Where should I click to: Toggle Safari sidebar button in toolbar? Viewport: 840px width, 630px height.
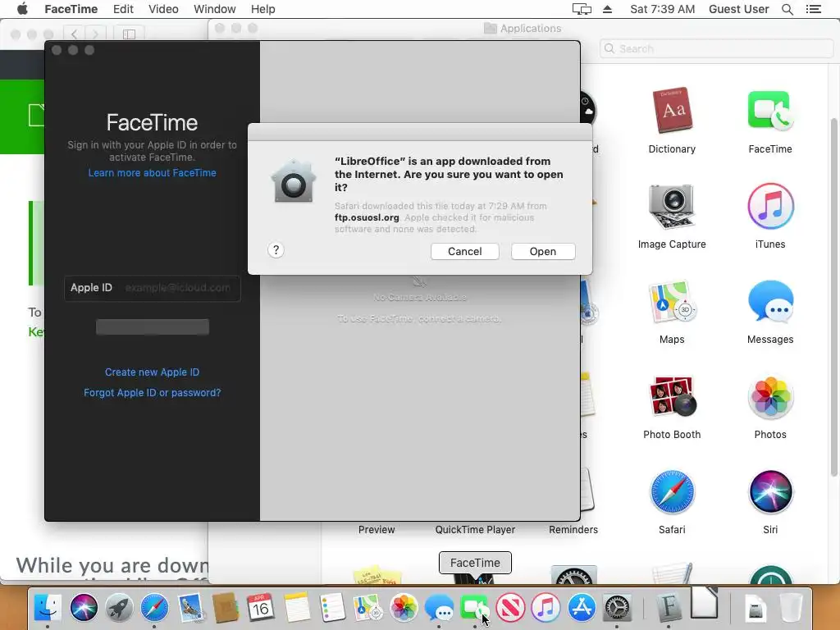129,34
